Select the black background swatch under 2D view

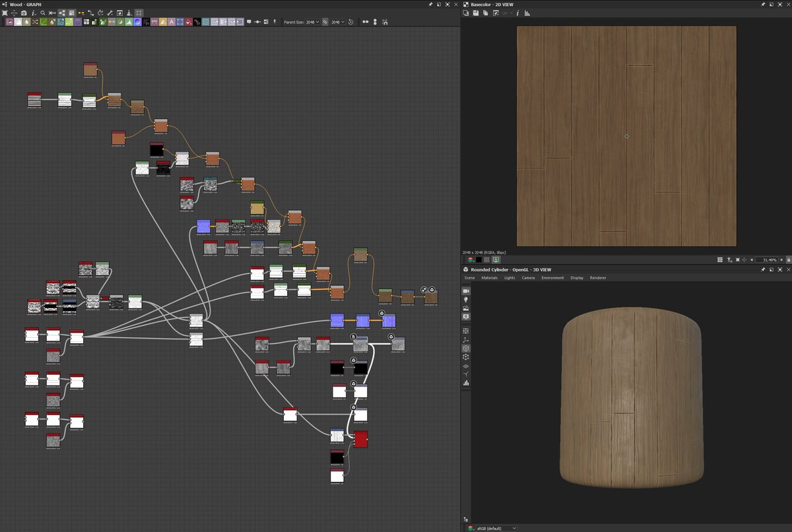point(479,259)
